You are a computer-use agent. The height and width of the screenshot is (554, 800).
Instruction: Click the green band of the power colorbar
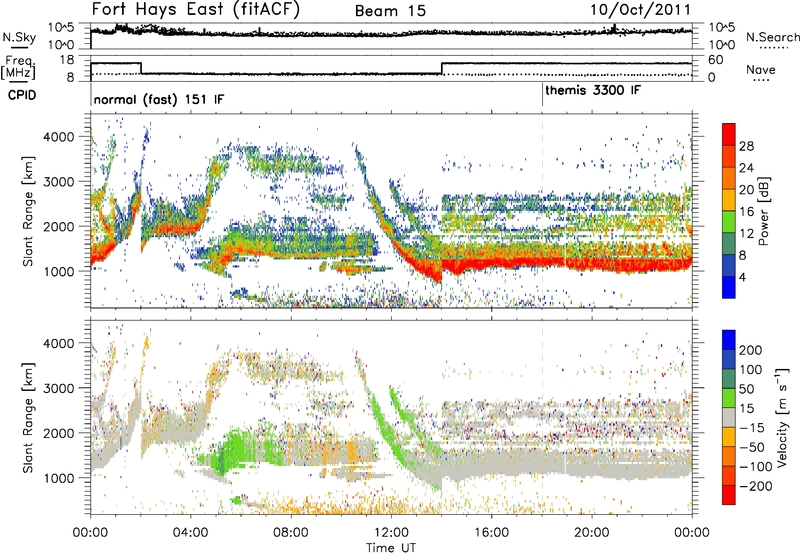[729, 221]
